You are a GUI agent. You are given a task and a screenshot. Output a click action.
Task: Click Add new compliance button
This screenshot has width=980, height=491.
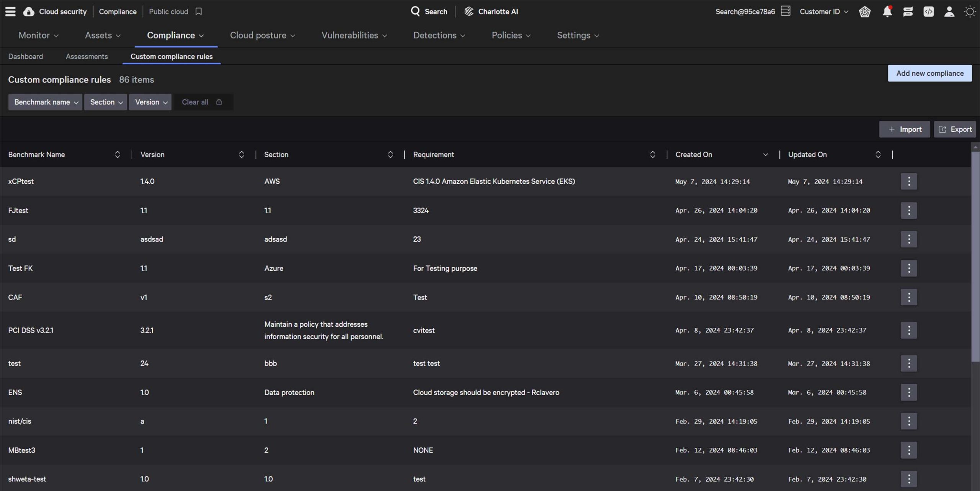click(x=930, y=73)
